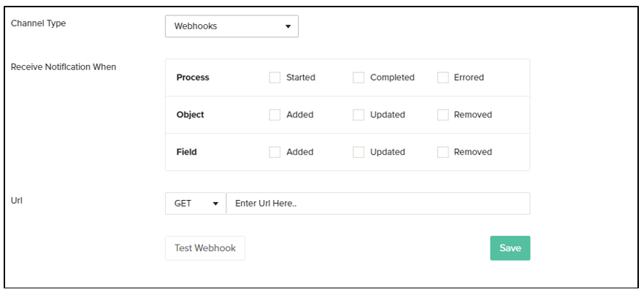
Task: Open the GET method dropdown
Action: click(196, 204)
